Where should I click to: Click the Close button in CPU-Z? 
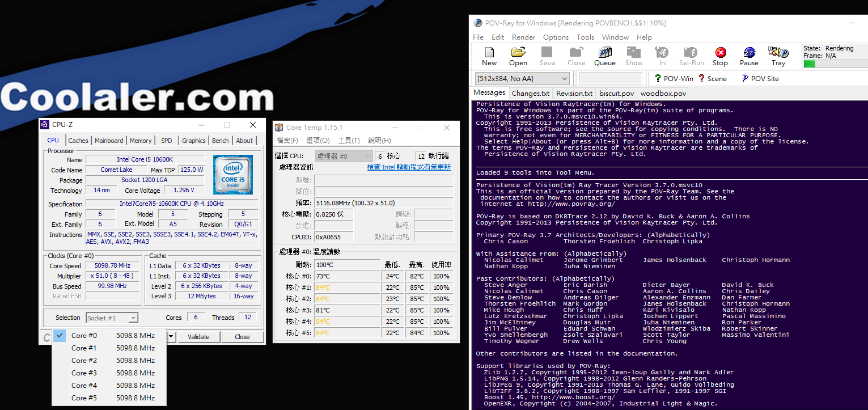click(242, 337)
